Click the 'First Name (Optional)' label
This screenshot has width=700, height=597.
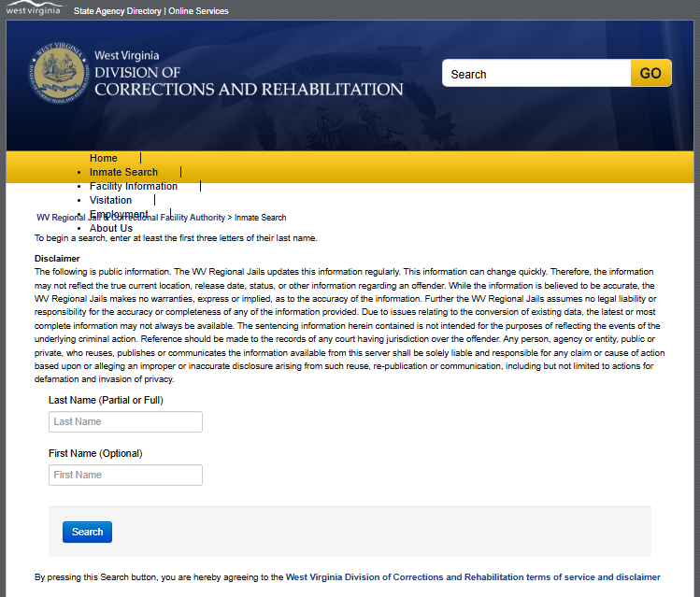[x=95, y=453]
